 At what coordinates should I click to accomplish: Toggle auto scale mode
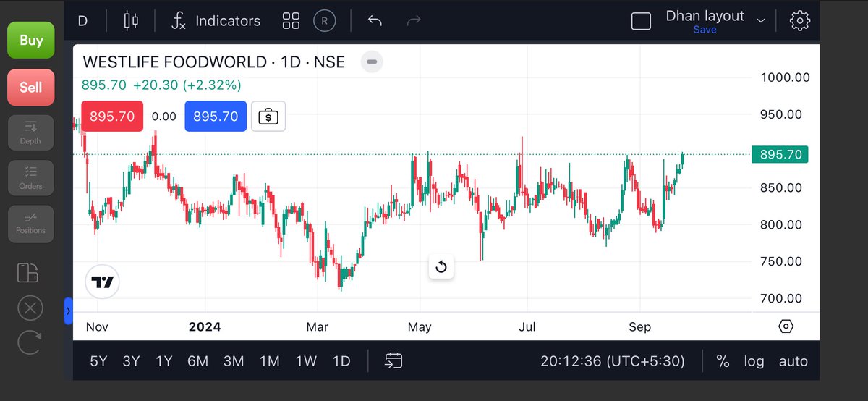(x=793, y=361)
